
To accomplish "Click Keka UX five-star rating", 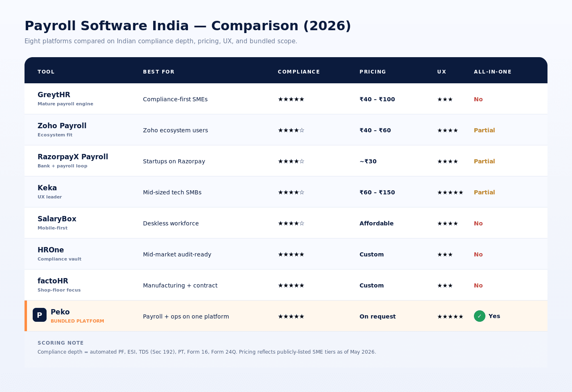I will coord(450,192).
